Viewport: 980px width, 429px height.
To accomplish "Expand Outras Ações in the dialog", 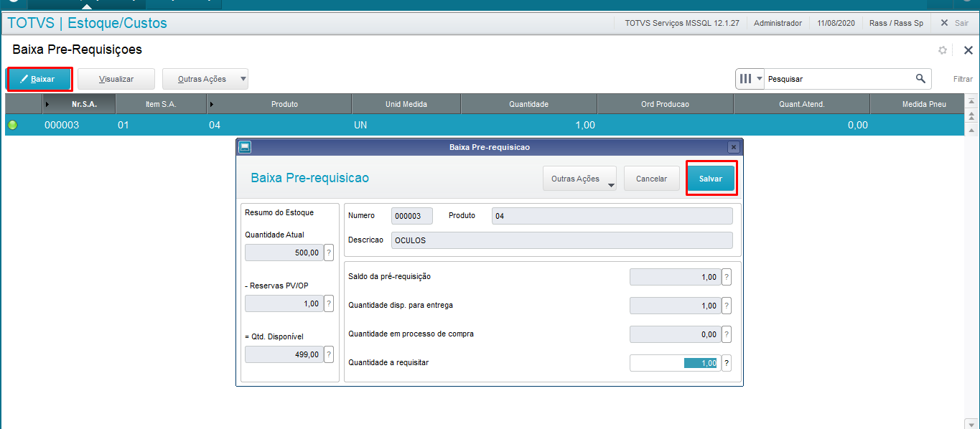I will [580, 179].
